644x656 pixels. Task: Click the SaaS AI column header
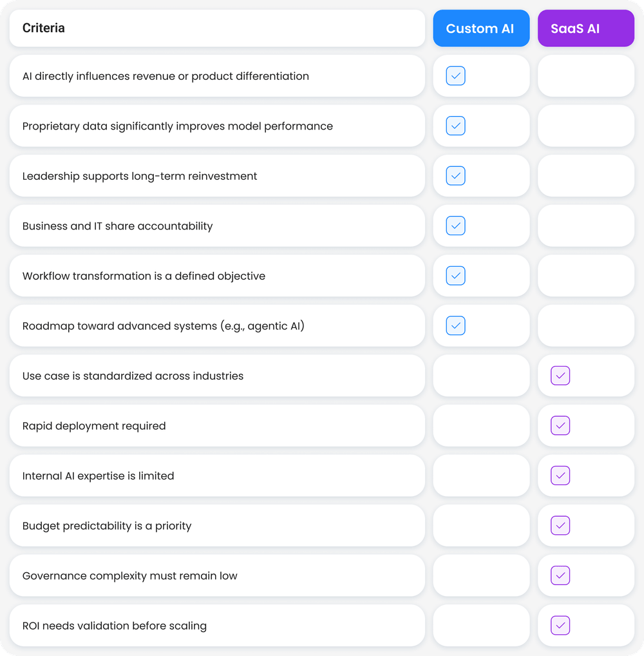585,28
